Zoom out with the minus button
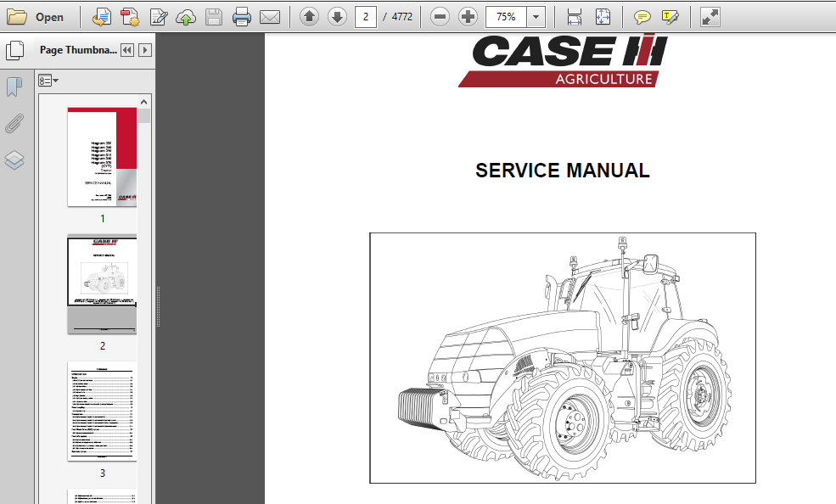 440,17
